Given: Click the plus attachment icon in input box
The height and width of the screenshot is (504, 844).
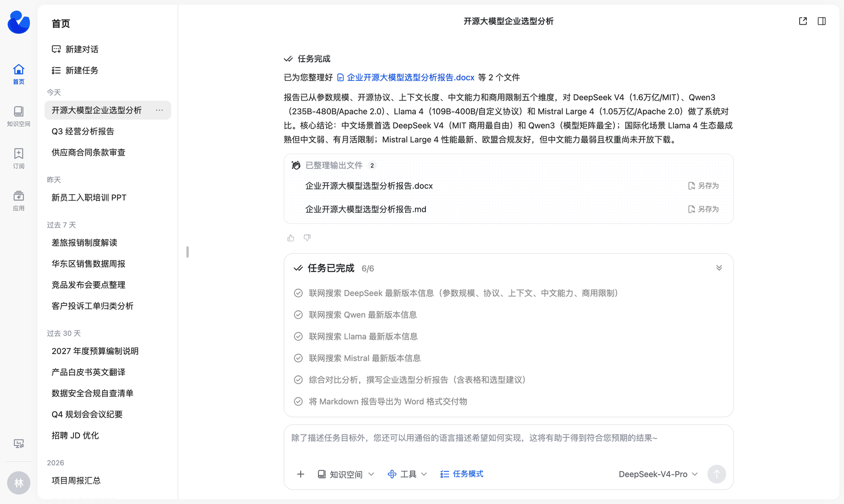Looking at the screenshot, I should (301, 474).
